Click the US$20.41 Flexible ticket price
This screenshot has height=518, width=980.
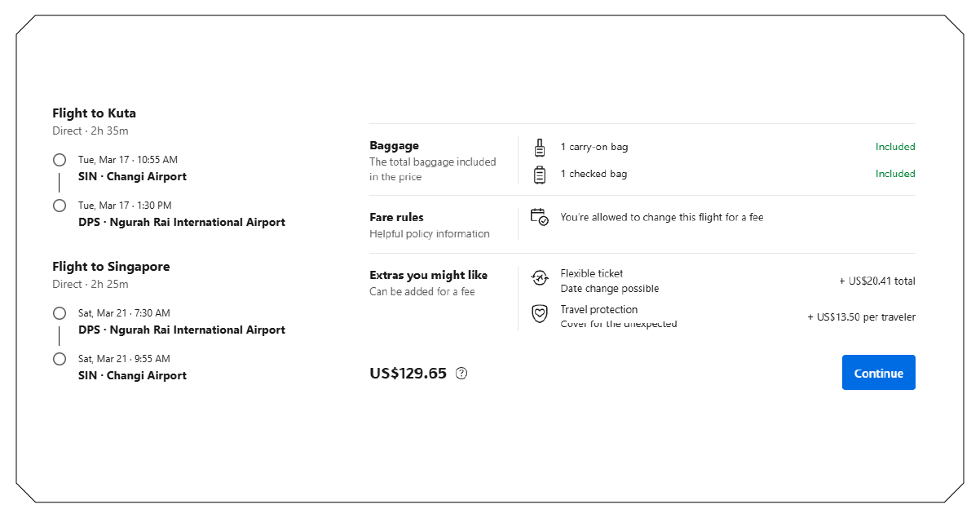coord(877,281)
